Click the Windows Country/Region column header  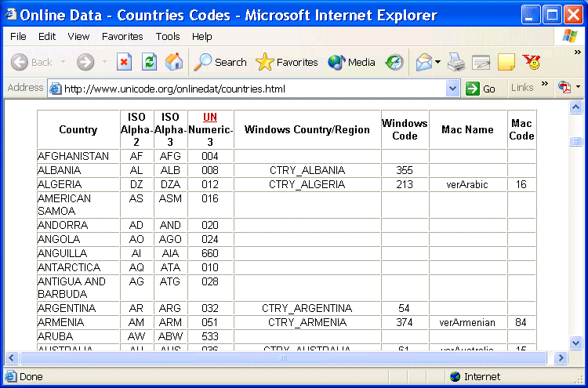point(307,129)
